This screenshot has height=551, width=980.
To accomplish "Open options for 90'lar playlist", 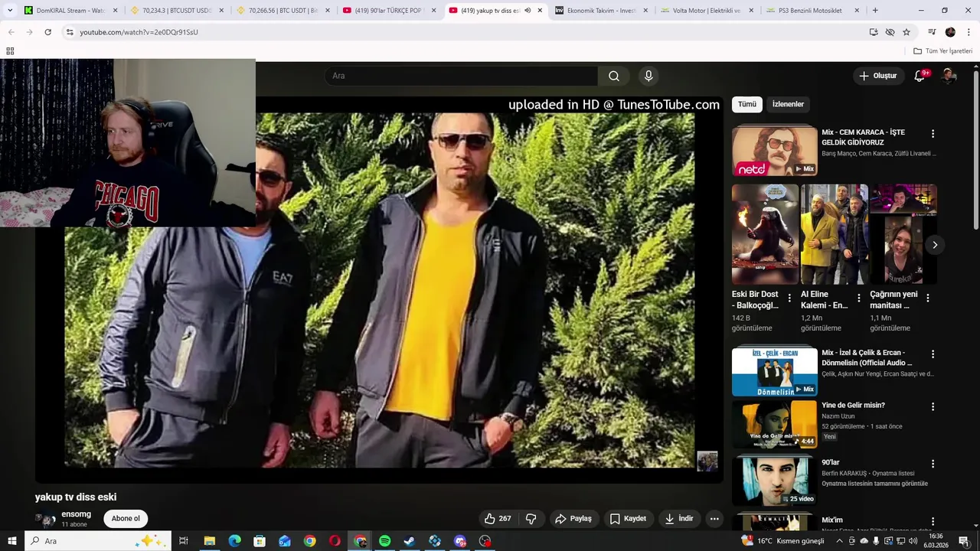I will 933,464.
